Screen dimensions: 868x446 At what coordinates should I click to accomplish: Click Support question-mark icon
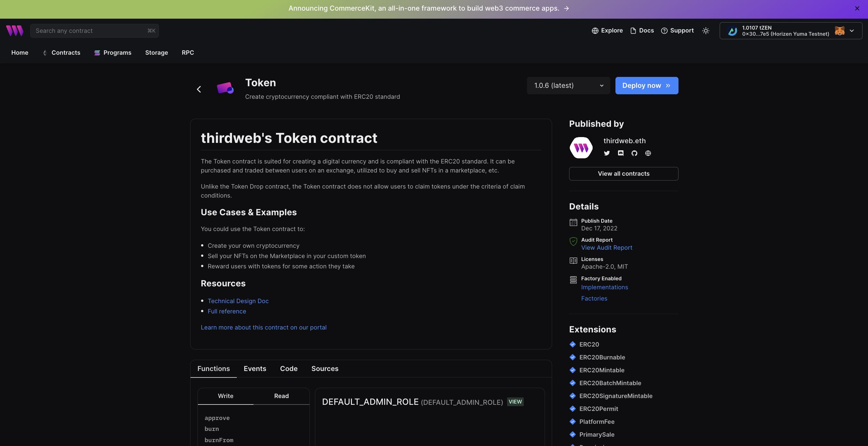(664, 31)
